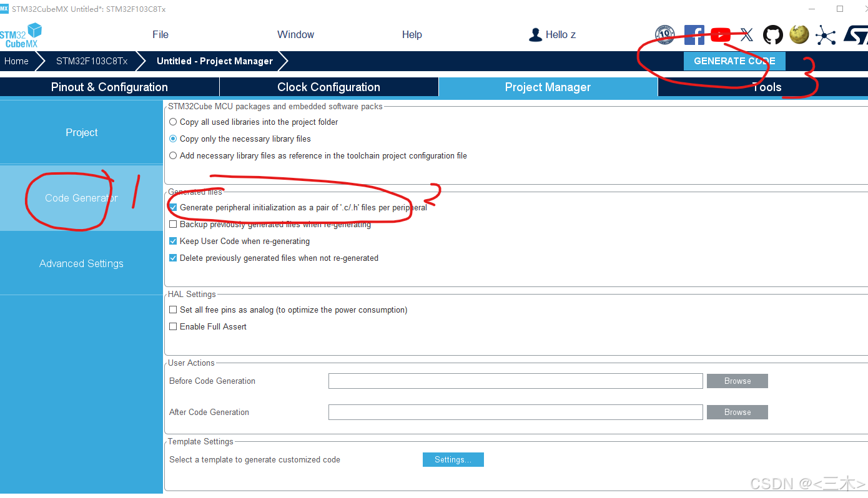Open the Advanced Settings side section
This screenshot has width=868, height=498.
[81, 263]
